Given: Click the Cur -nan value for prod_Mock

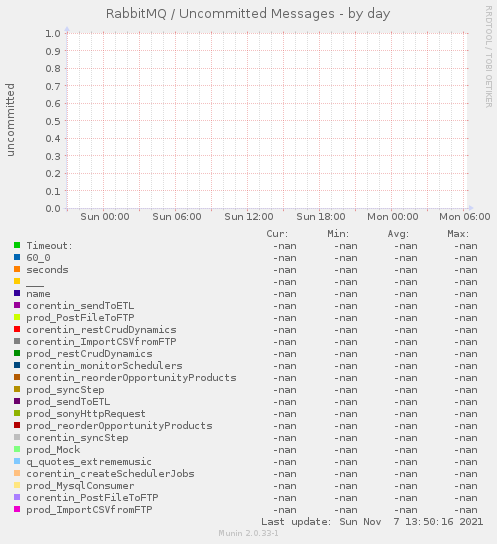Looking at the screenshot, I should 285,450.
